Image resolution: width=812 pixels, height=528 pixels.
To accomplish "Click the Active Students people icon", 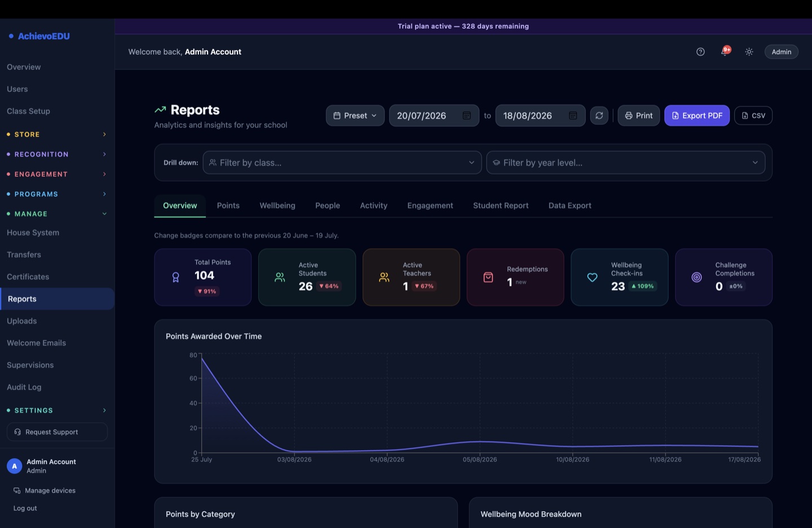I will pos(280,278).
